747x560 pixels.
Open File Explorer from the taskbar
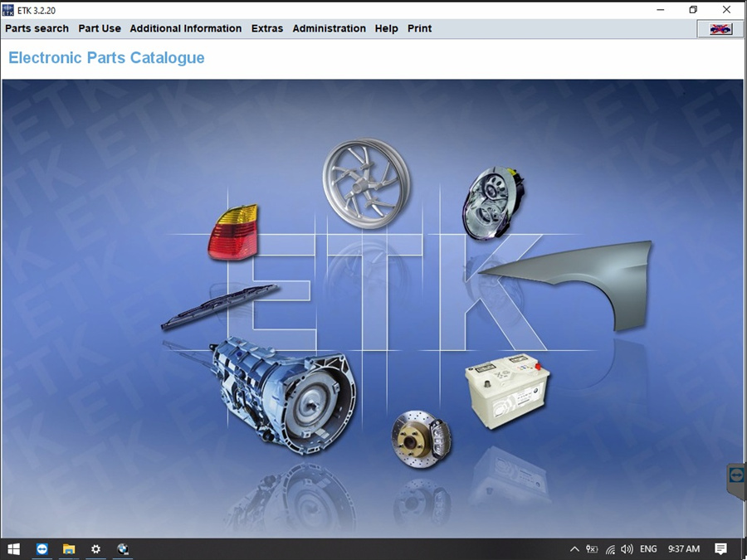tap(69, 549)
